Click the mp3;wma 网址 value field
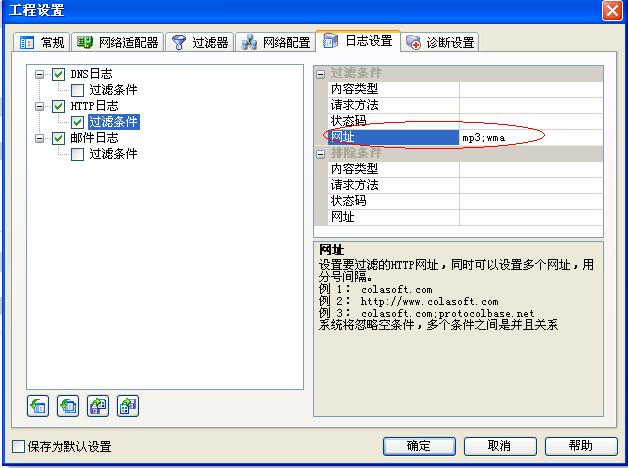The width and height of the screenshot is (628, 468). 531,138
